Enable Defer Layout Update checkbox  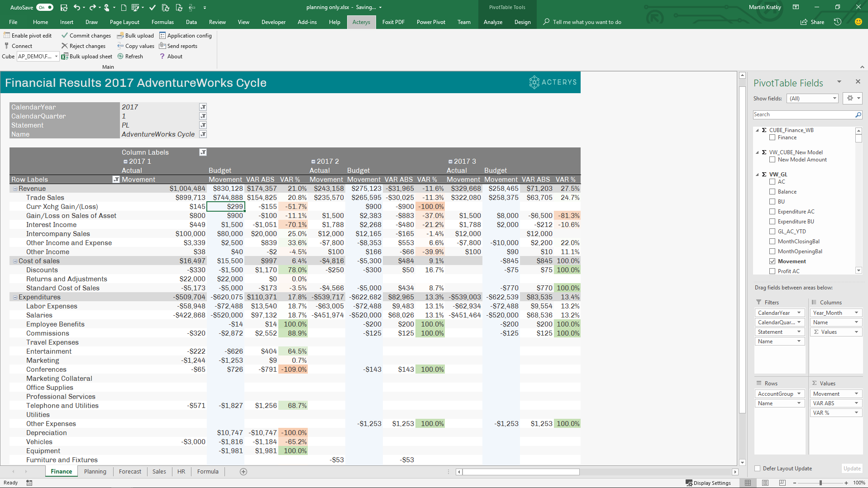(758, 469)
